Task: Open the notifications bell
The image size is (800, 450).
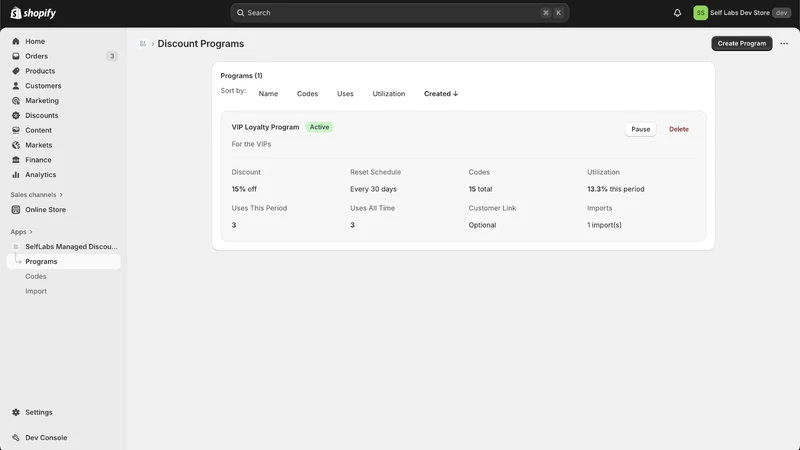Action: (677, 13)
